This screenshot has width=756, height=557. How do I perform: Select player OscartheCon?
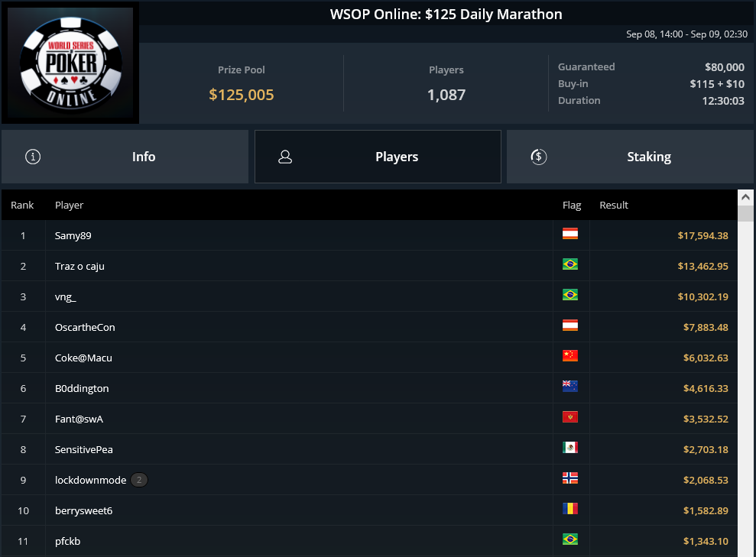(x=85, y=327)
